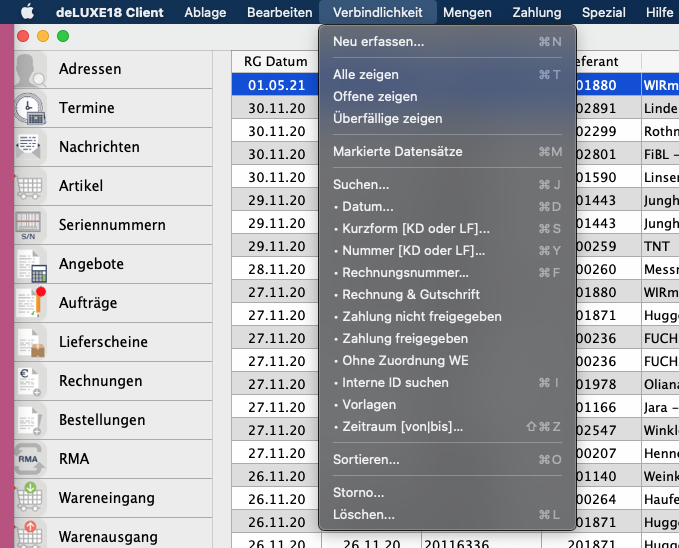
Task: Choose Interne ID suchen
Action: [x=447, y=383]
